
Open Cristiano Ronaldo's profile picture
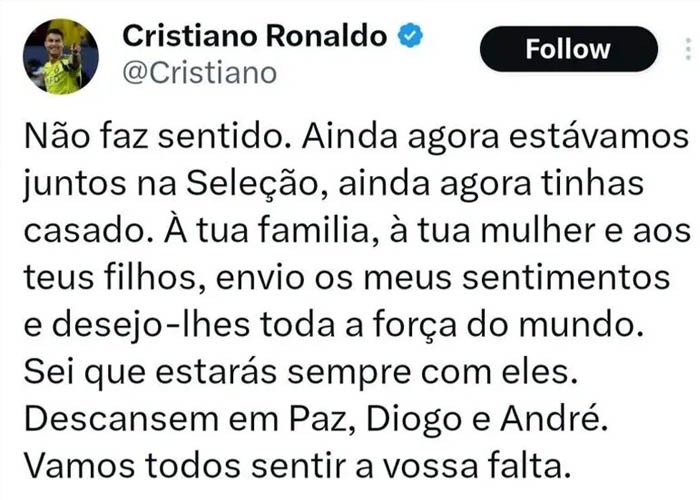click(61, 56)
